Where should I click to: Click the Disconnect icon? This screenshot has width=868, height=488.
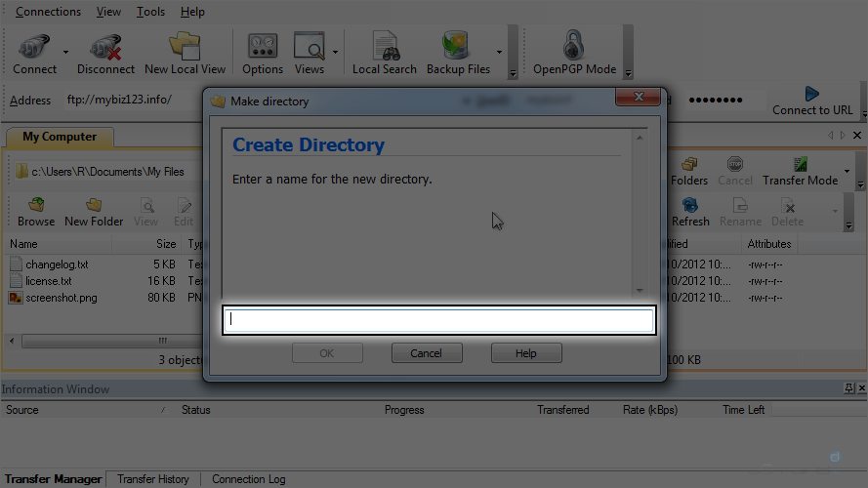click(x=105, y=49)
